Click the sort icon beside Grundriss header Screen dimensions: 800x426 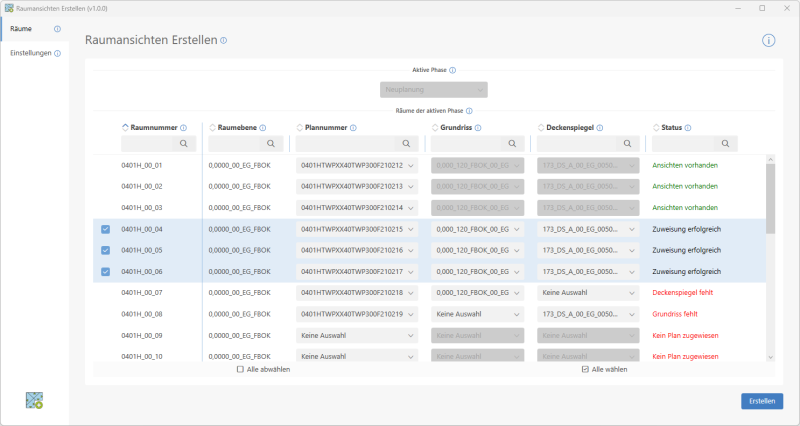tap(433, 128)
